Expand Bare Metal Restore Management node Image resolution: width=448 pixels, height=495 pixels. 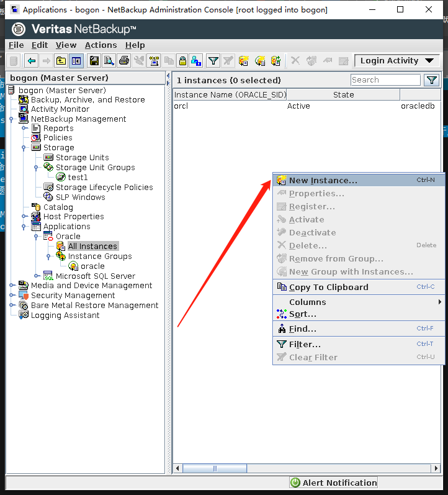point(12,306)
